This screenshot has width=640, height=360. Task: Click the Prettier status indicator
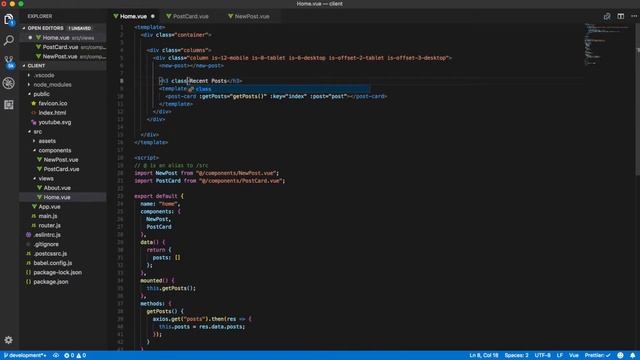coord(598,356)
